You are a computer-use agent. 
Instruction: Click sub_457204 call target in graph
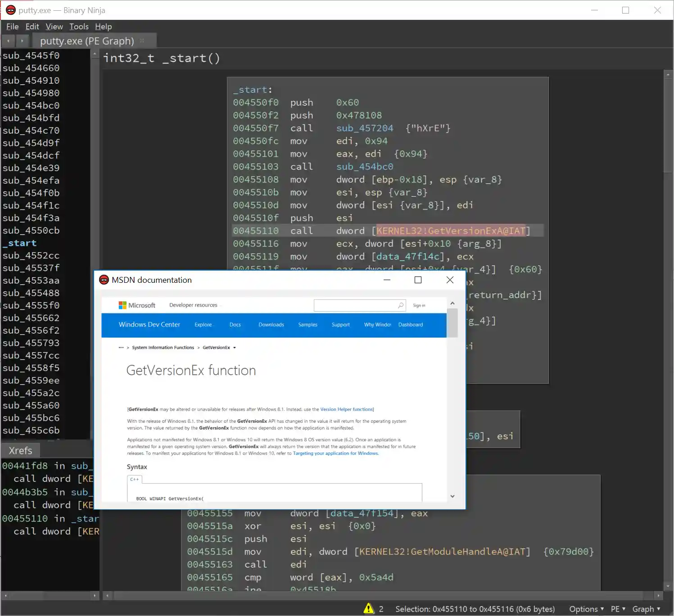pos(364,128)
